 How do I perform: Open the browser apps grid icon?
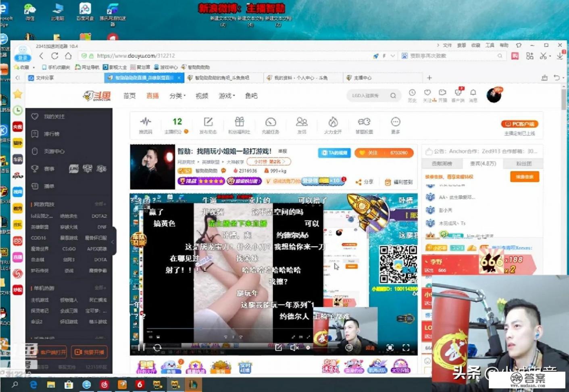click(530, 56)
